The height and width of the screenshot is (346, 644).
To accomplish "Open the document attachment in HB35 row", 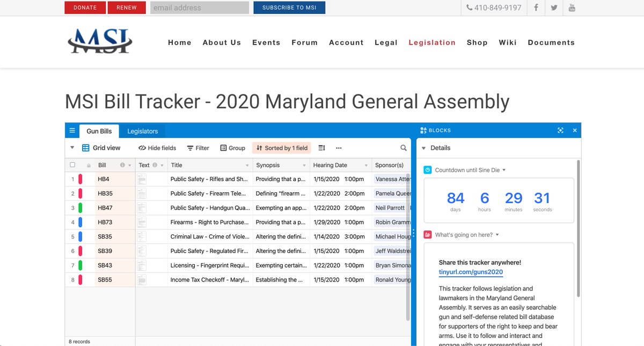I will 142,193.
